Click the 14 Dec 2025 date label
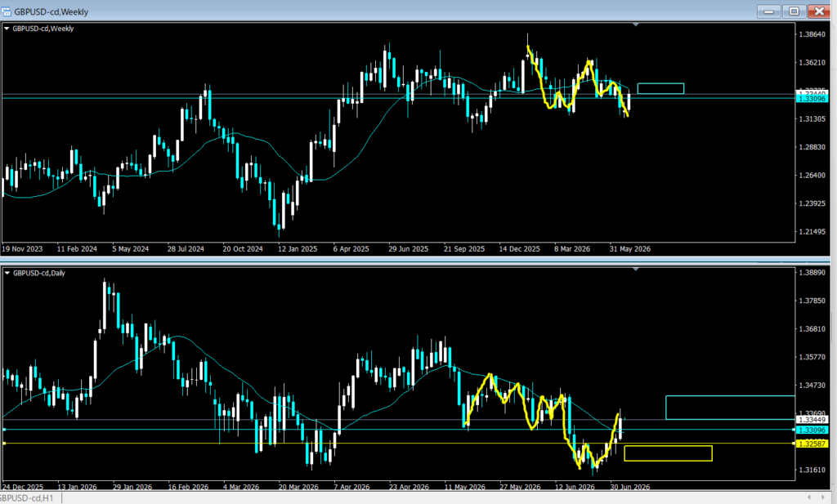 click(519, 249)
